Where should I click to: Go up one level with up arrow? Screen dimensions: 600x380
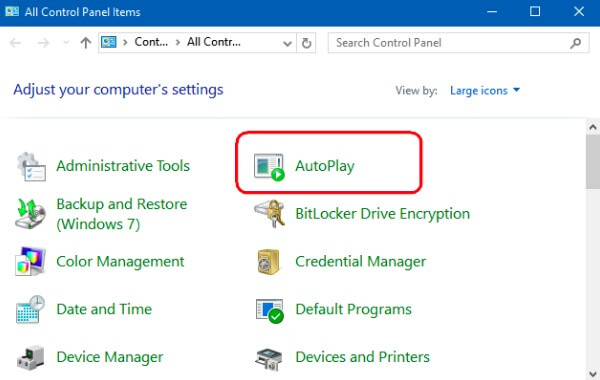[x=86, y=42]
